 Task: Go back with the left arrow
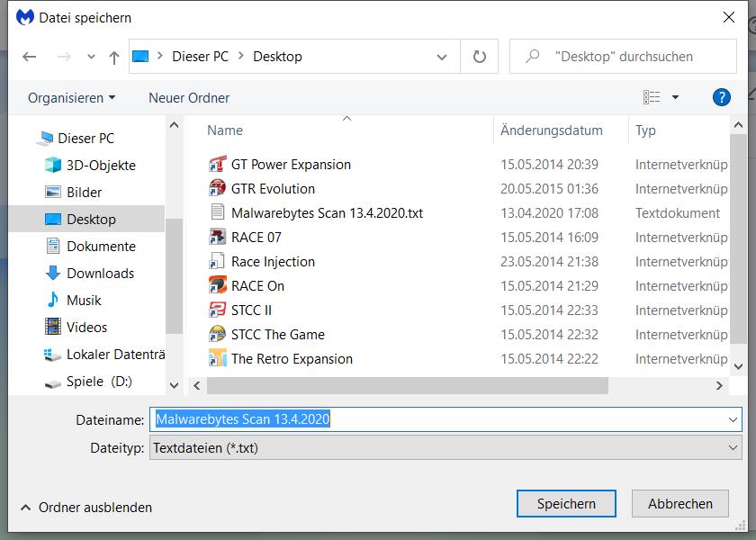tap(30, 57)
